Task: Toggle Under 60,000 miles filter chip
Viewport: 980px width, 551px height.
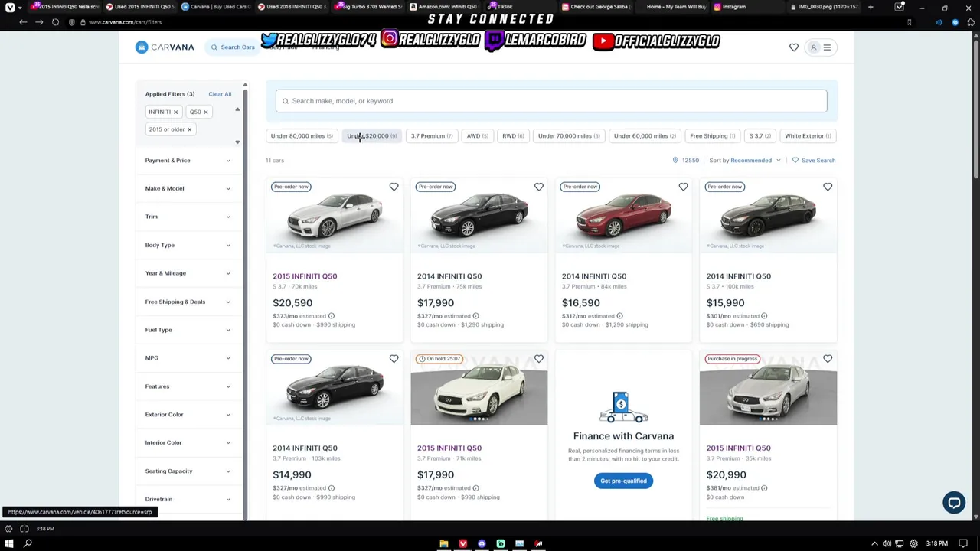Action: (x=645, y=136)
